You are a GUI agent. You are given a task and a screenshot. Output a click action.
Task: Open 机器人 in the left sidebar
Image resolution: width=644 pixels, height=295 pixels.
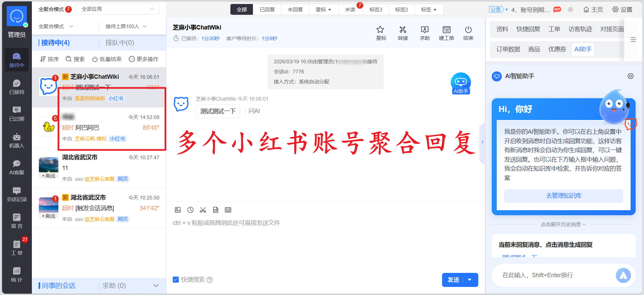16,140
